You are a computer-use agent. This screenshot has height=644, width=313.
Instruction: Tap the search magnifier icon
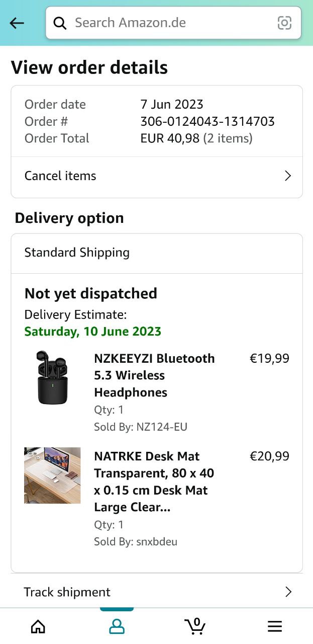coord(60,23)
